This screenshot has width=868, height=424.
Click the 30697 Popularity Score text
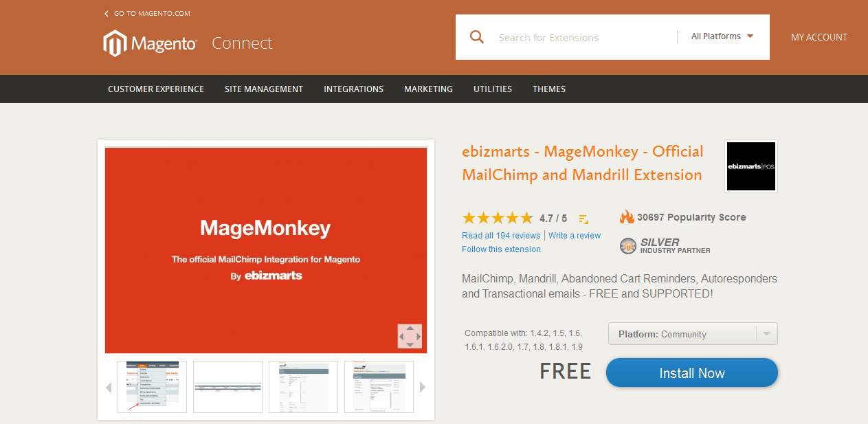pyautogui.click(x=691, y=217)
